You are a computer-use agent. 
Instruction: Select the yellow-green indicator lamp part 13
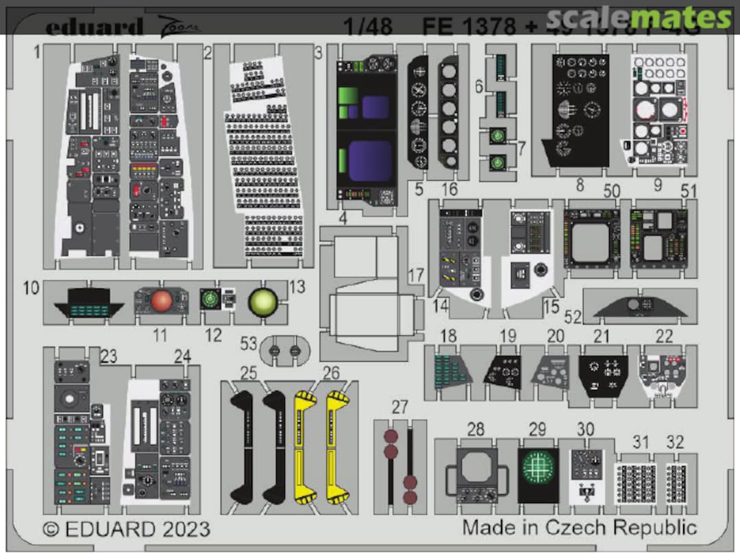point(264,300)
